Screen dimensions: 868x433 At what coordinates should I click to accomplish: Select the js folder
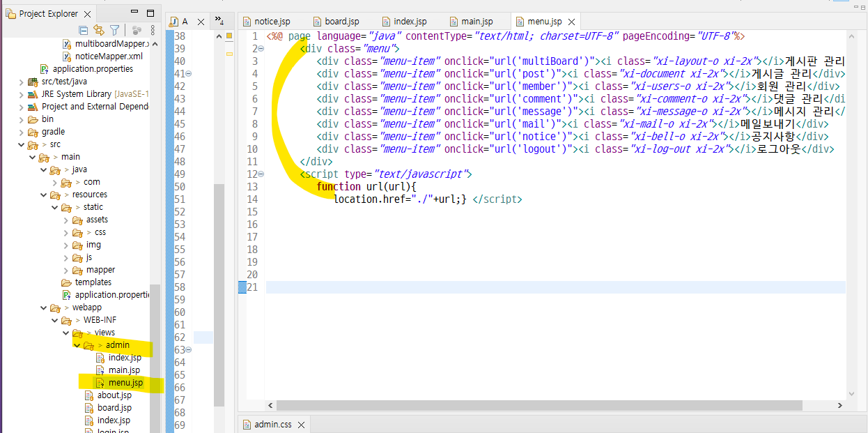pos(88,257)
